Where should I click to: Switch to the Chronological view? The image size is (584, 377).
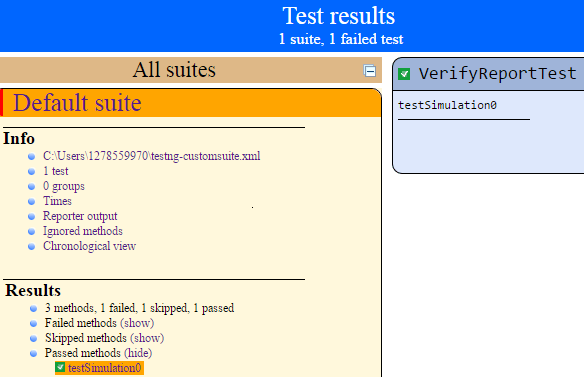click(x=89, y=246)
